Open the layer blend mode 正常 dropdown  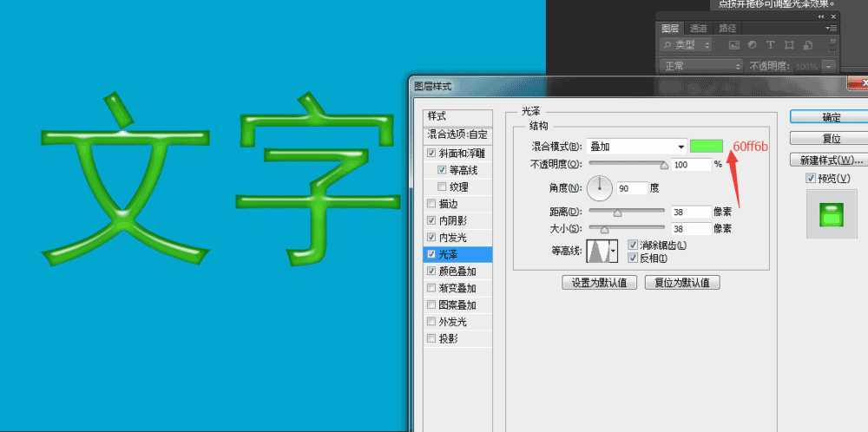[x=700, y=66]
